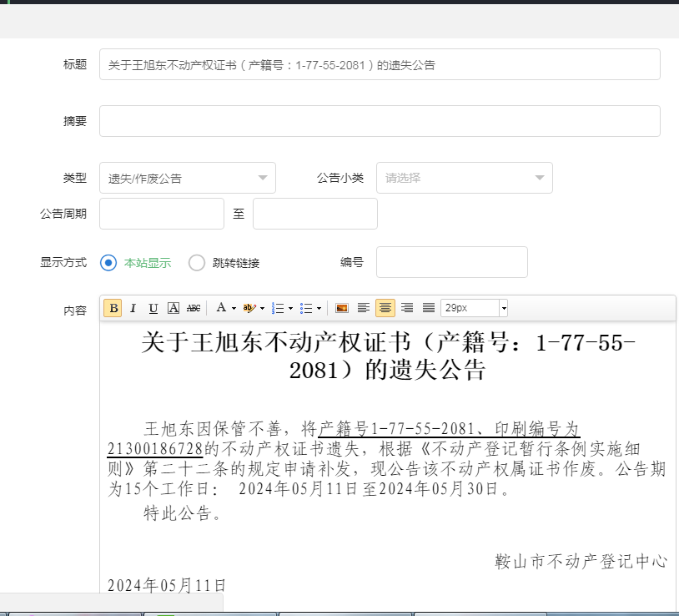Click the 本站显示 green label
Viewport: 679px width, 616px height.
tap(148, 263)
